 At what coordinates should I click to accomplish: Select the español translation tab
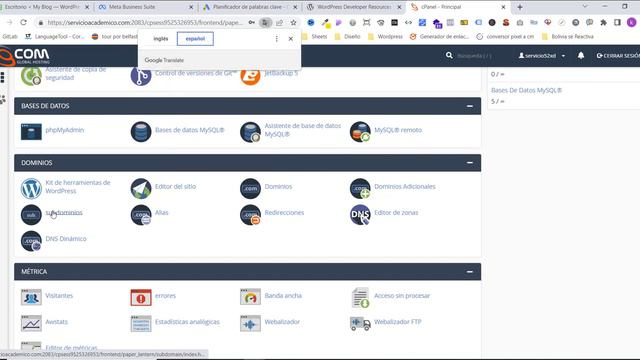pos(195,39)
